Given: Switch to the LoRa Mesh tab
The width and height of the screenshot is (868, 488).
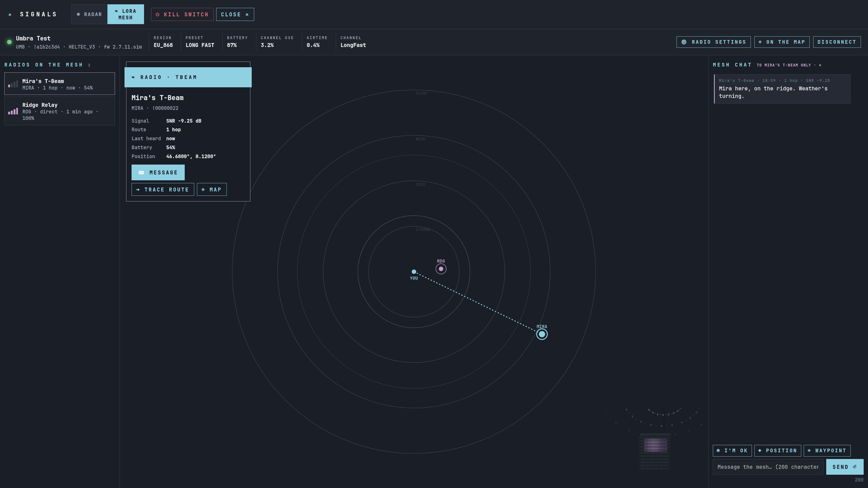Looking at the screenshot, I should pos(125,14).
